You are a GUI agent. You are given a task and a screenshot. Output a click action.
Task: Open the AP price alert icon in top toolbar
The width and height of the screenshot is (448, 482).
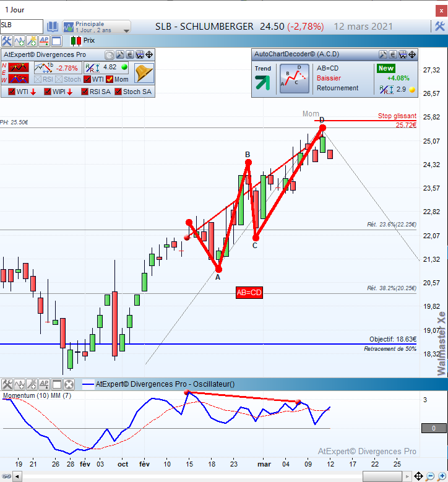coord(44,41)
